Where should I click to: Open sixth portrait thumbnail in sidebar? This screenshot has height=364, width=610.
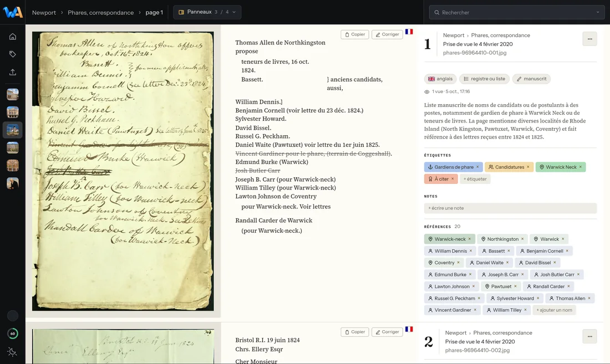pos(12,183)
